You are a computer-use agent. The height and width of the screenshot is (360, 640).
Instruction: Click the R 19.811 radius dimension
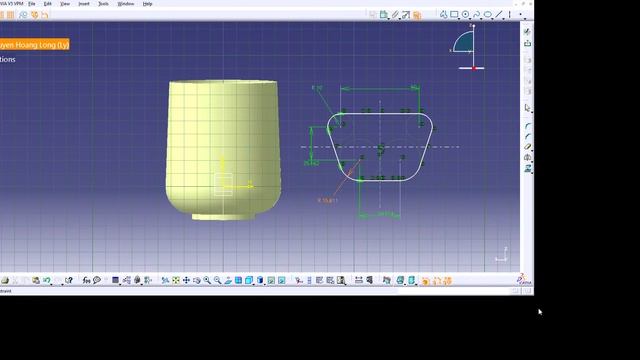click(328, 200)
